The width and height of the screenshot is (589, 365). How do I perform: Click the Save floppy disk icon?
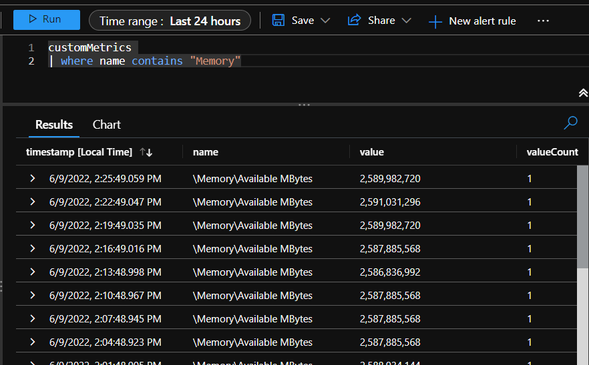click(278, 20)
